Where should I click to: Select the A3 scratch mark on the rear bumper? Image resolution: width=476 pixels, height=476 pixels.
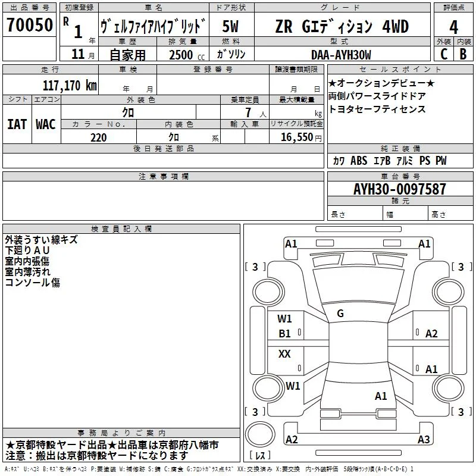coord(424,439)
